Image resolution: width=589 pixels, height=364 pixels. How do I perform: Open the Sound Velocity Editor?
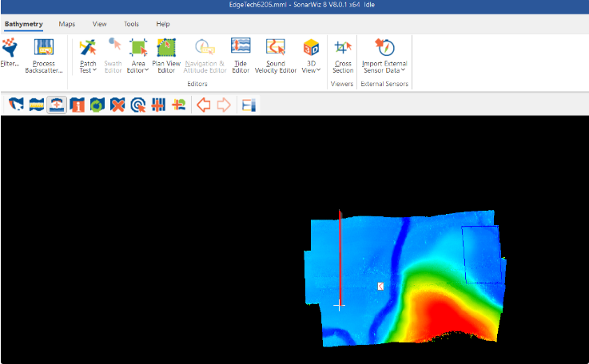[x=275, y=54]
